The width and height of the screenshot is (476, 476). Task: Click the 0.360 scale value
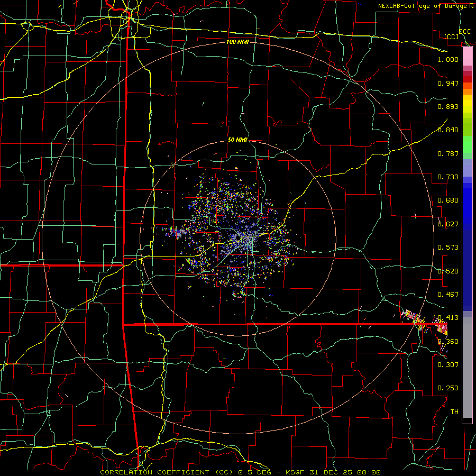click(x=448, y=342)
